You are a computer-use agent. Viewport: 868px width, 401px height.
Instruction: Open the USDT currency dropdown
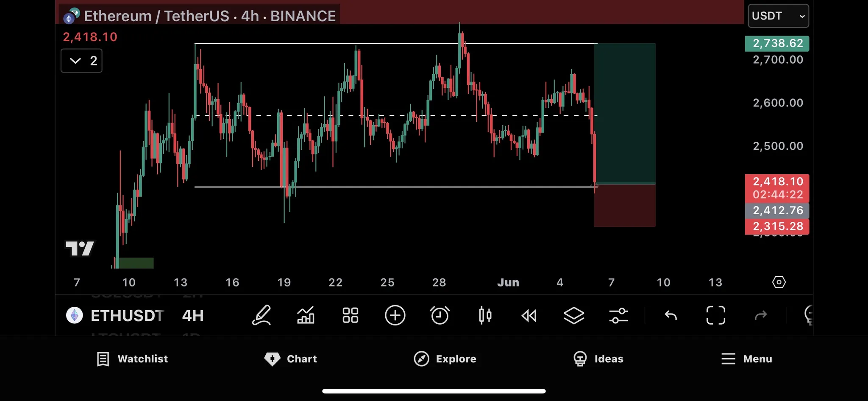pyautogui.click(x=778, y=16)
